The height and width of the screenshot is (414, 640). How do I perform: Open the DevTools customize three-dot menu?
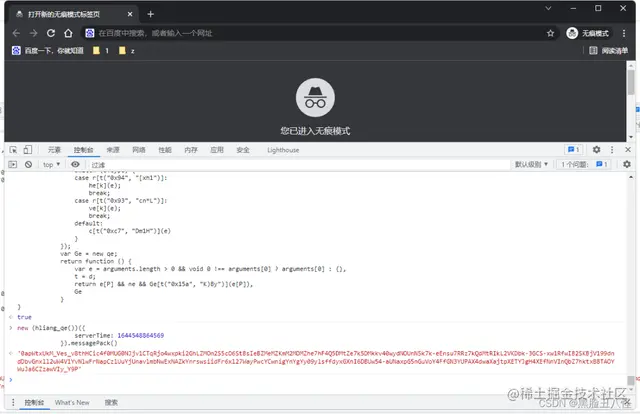pos(611,150)
